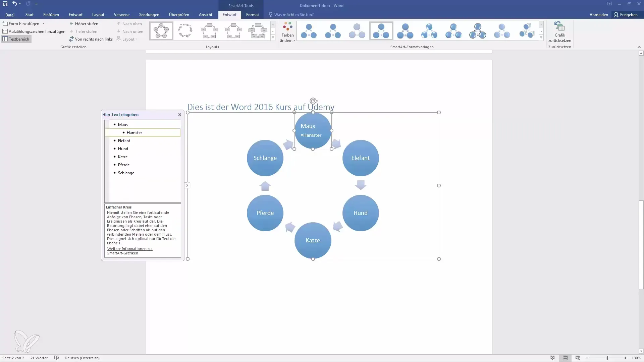644x362 pixels.
Task: Open SmartArt-Tools Format tab
Action: point(253,15)
